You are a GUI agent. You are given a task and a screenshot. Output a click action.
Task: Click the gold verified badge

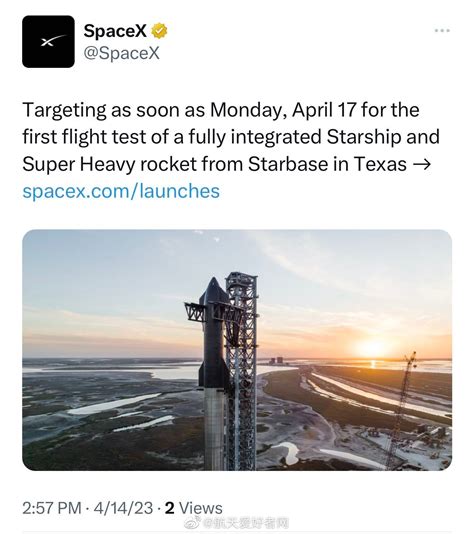click(x=159, y=31)
